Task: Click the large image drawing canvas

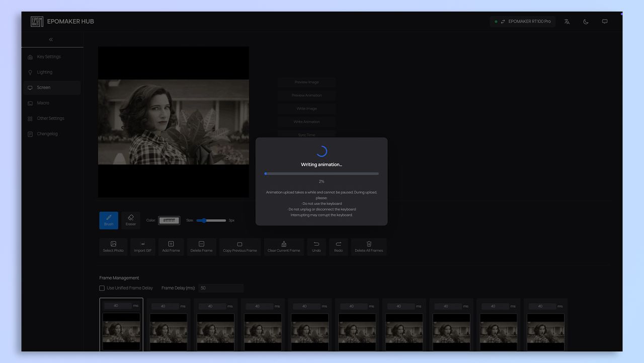Action: pyautogui.click(x=173, y=122)
